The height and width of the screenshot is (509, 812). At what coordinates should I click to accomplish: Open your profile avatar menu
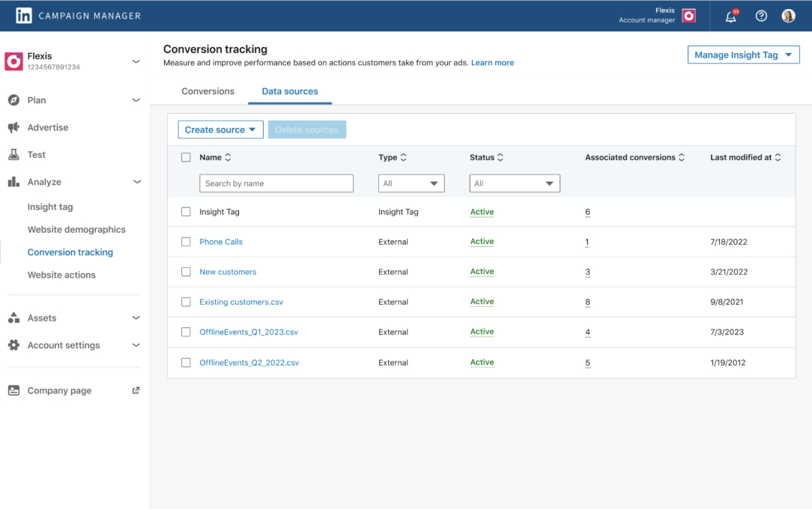tap(788, 15)
